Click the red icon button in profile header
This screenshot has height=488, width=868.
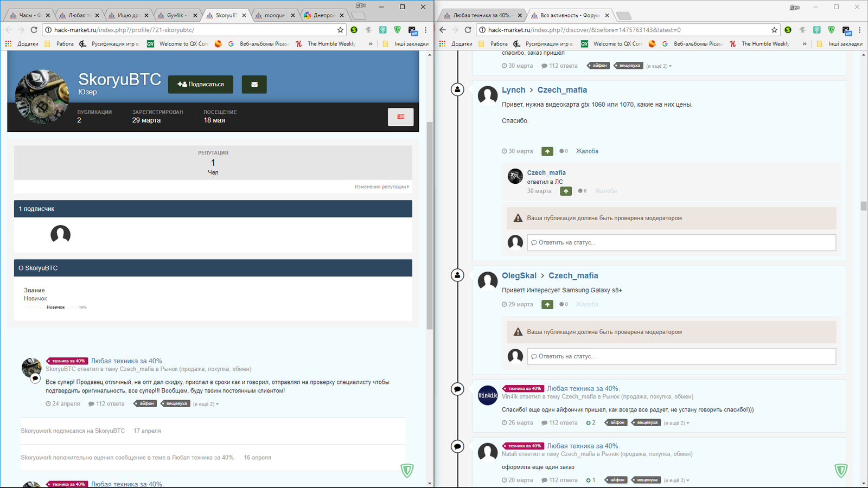(400, 117)
